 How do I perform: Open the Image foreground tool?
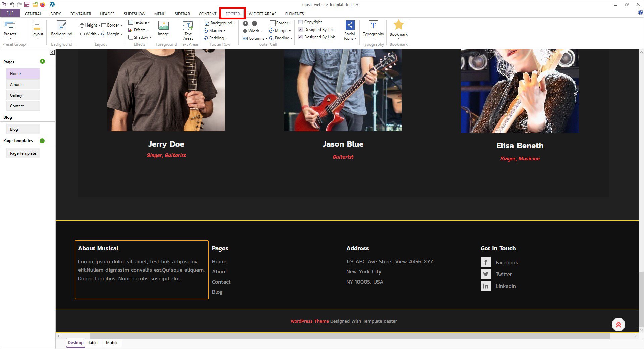coord(163,29)
